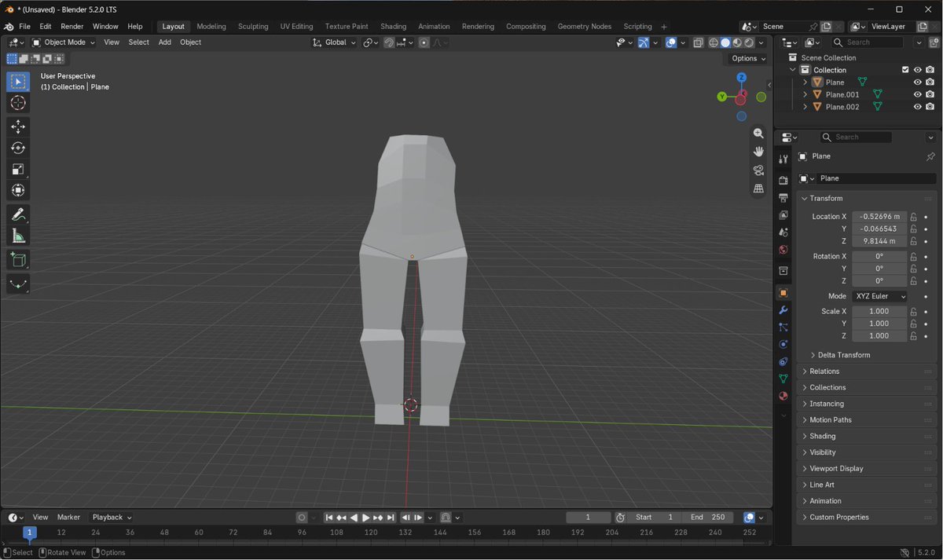
Task: Uncheck the Collection exclude checkbox
Action: [905, 70]
